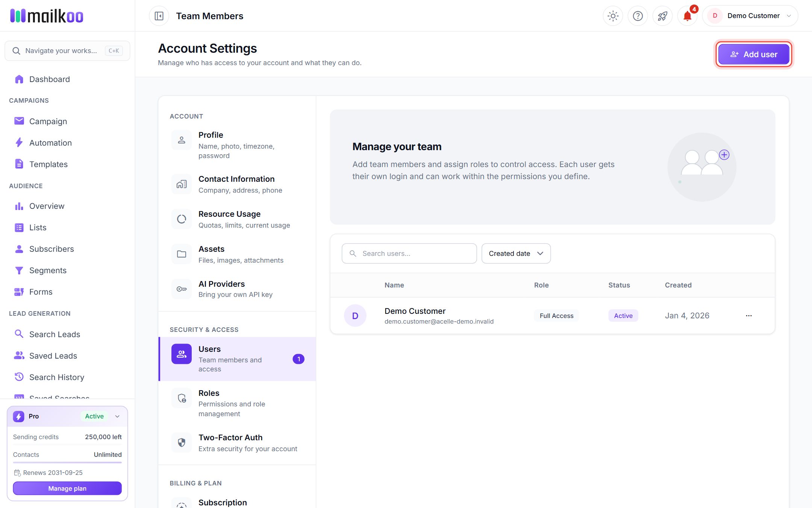This screenshot has width=812, height=508.
Task: Open Resource Usage settings
Action: (x=237, y=219)
